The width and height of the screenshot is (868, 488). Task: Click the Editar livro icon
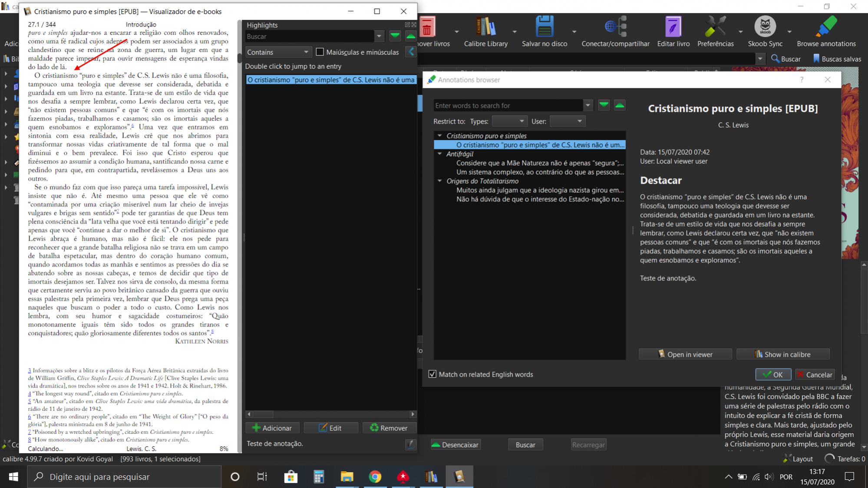click(673, 27)
